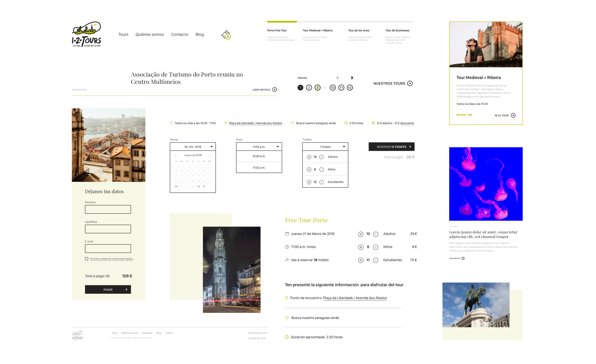Image resolution: width=596 pixels, height=364 pixels.
Task: Click the Nuestros Tours arrow icon
Action: (x=410, y=83)
